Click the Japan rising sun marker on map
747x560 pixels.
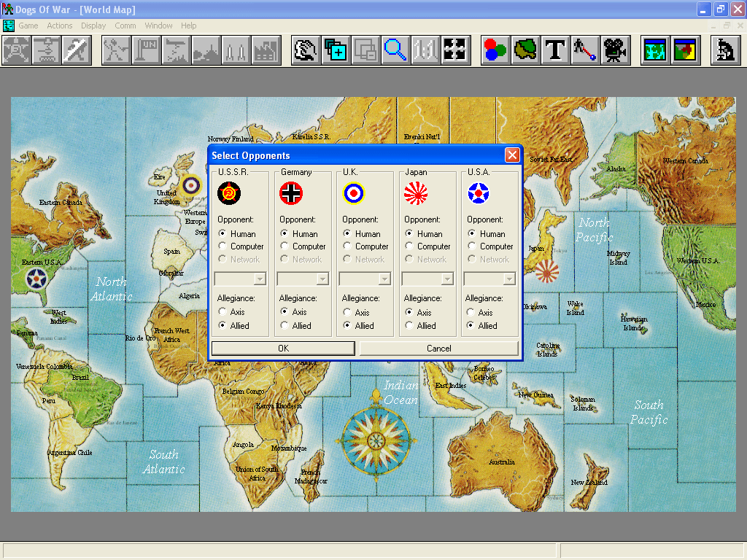[547, 271]
